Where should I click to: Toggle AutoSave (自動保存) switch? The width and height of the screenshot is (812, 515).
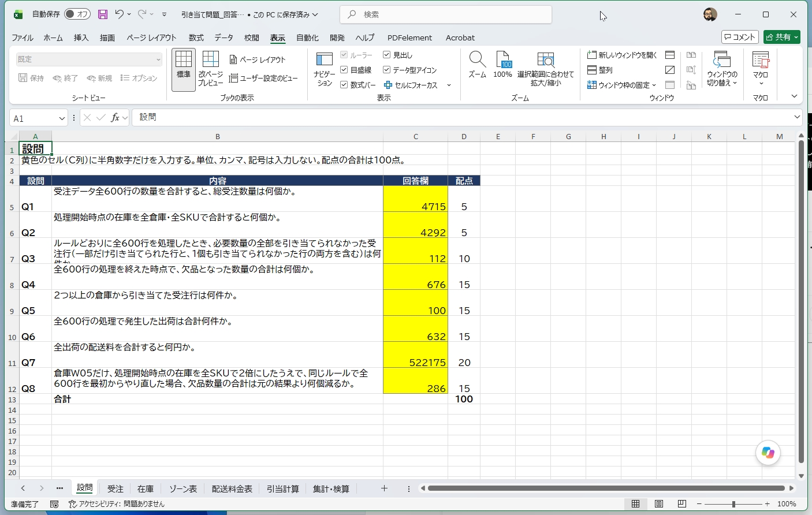pyautogui.click(x=77, y=14)
